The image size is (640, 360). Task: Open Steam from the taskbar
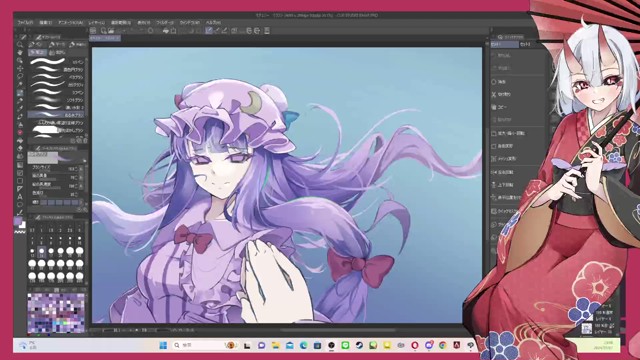pos(359,345)
